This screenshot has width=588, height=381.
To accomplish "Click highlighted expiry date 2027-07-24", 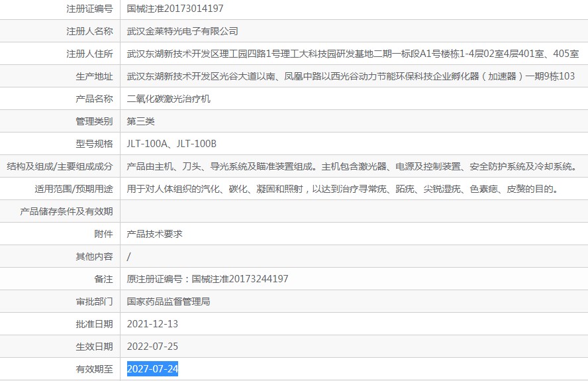I will (x=152, y=369).
